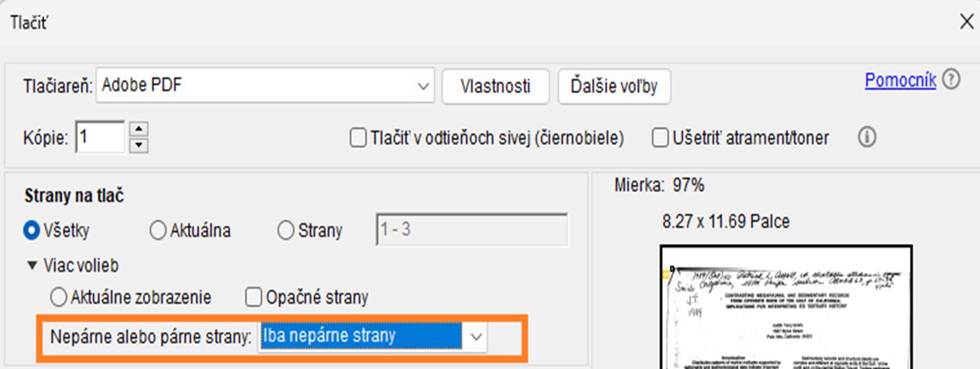The height and width of the screenshot is (369, 980).
Task: Open the odd or even pages dropdown
Action: pyautogui.click(x=476, y=336)
